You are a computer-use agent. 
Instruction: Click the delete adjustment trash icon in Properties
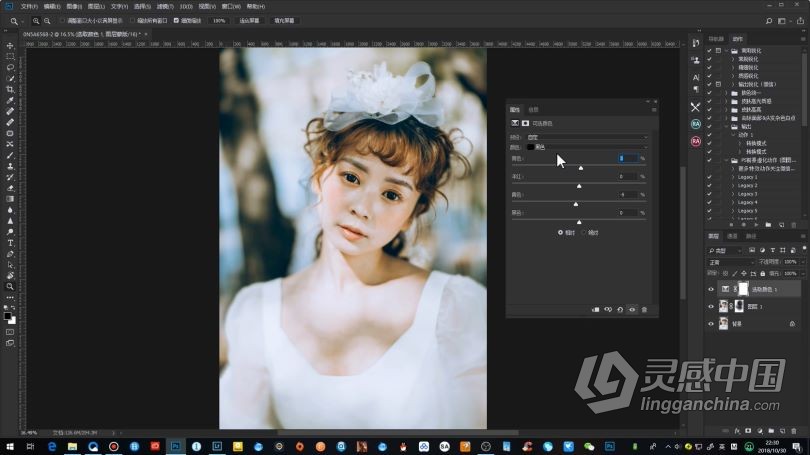pyautogui.click(x=644, y=310)
